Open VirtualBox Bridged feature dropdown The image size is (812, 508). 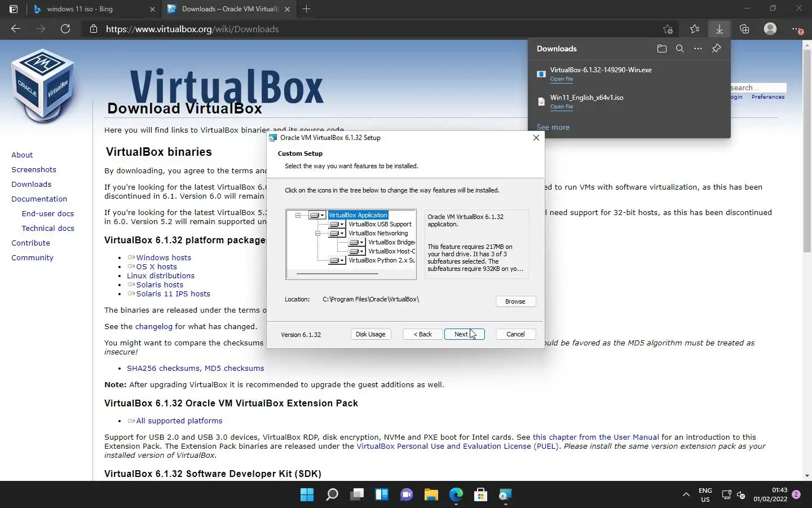[357, 242]
